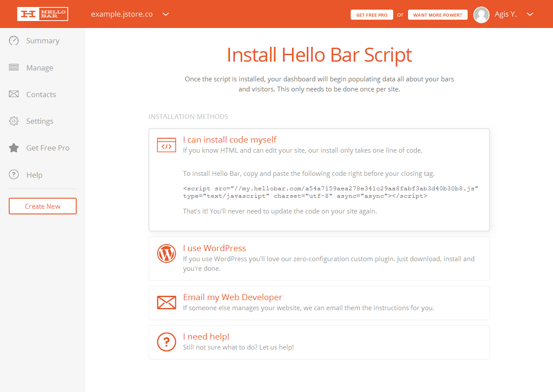
Task: Click the user avatar picture
Action: click(482, 14)
